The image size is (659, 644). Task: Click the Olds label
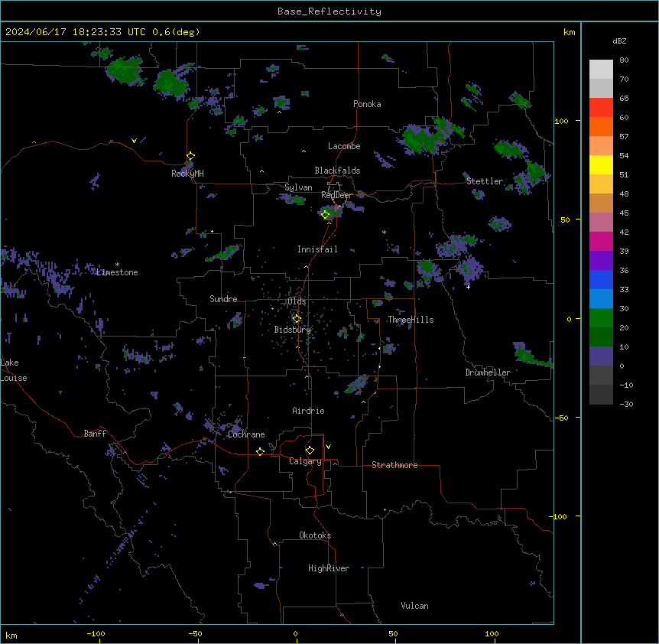click(297, 301)
